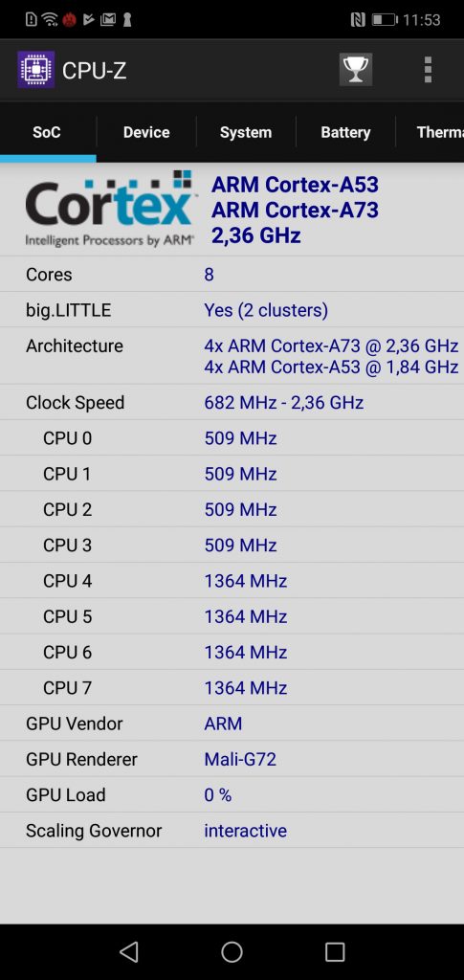The width and height of the screenshot is (464, 980).
Task: Tap the Wi-Fi status bar icon
Action: pos(51,20)
